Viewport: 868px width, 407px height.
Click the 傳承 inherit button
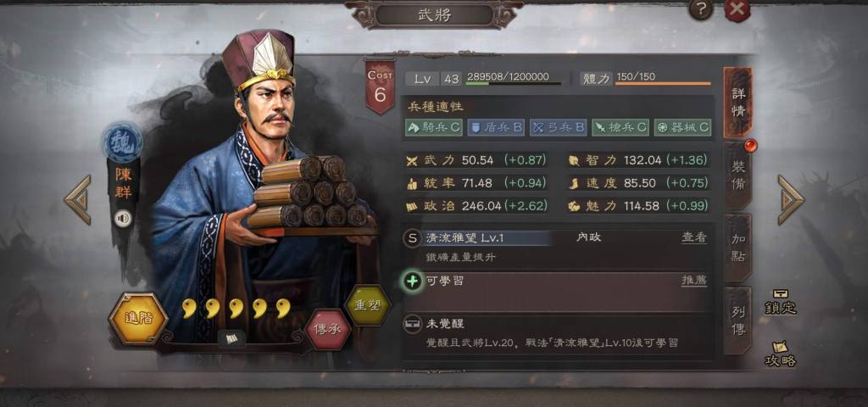point(328,330)
